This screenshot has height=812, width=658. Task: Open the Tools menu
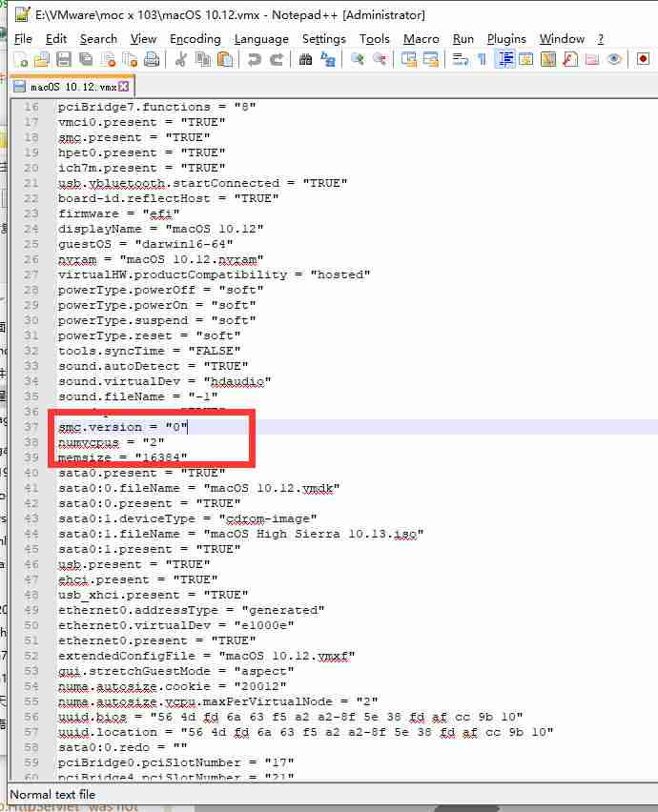pyautogui.click(x=375, y=39)
